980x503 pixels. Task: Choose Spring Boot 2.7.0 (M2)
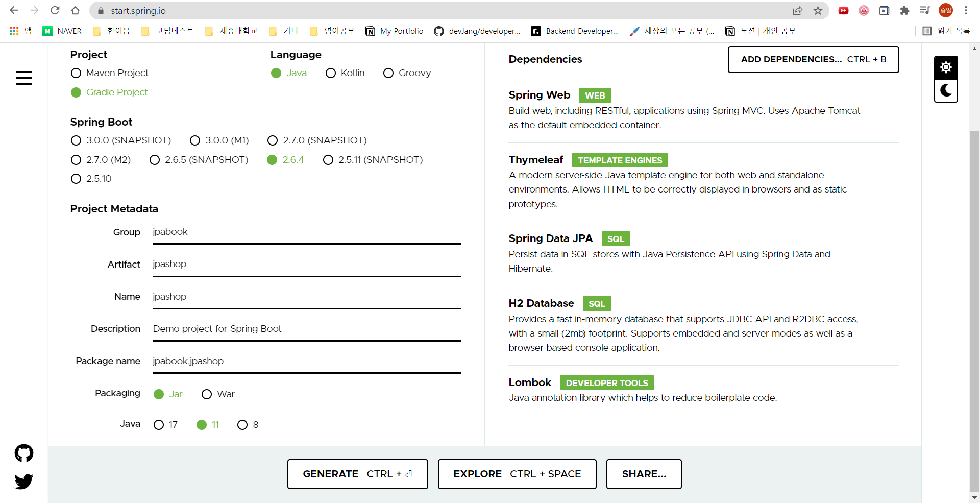point(101,160)
